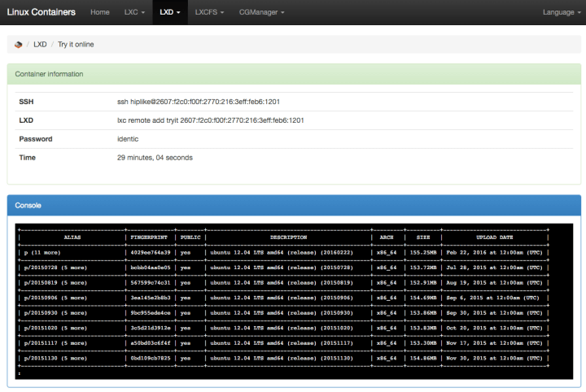The image size is (586, 392).
Task: Expand the LXC dropdown menu
Action: [x=134, y=12]
